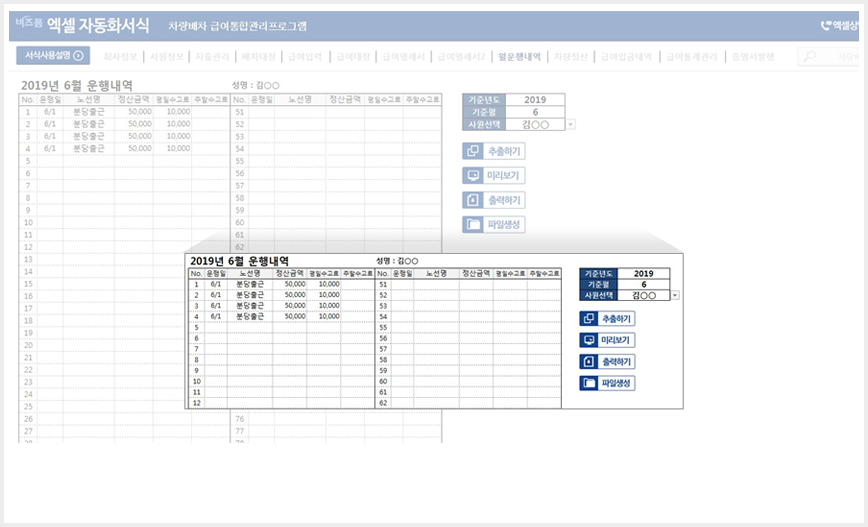The height and width of the screenshot is (527, 868).
Task: Click 미리보기 monitor icon in enlarged callout
Action: pos(588,340)
